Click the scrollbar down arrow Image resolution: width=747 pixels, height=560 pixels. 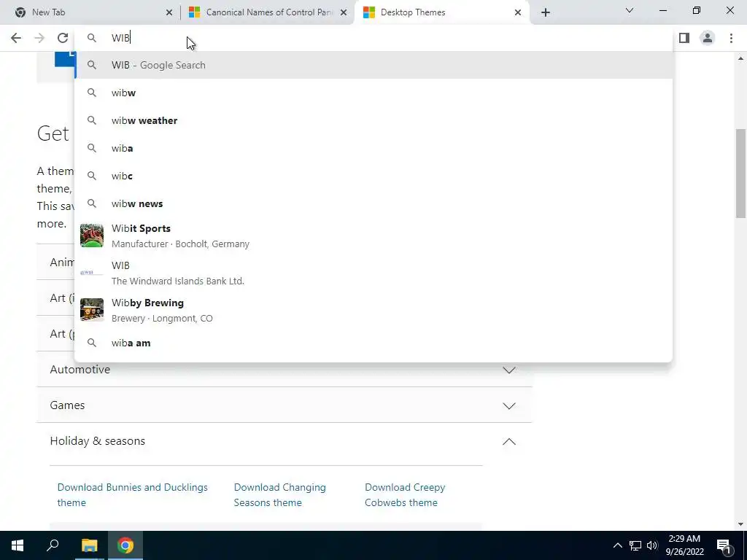[x=741, y=524]
